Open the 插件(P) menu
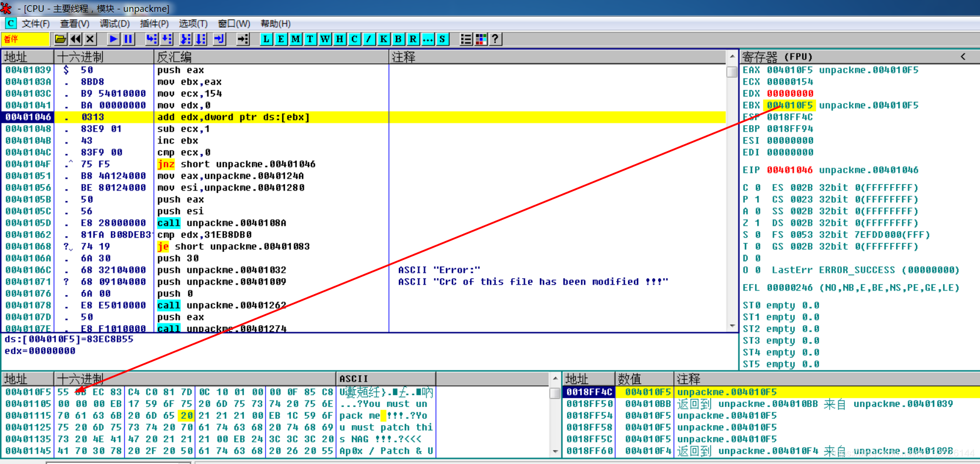 pos(154,24)
